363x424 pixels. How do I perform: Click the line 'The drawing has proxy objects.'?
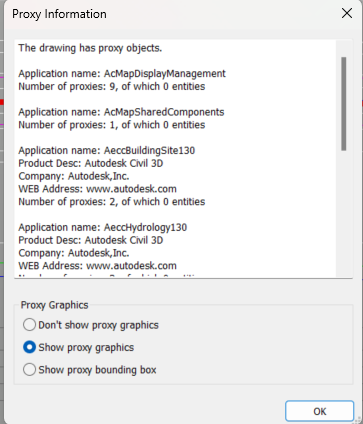pyautogui.click(x=90, y=48)
